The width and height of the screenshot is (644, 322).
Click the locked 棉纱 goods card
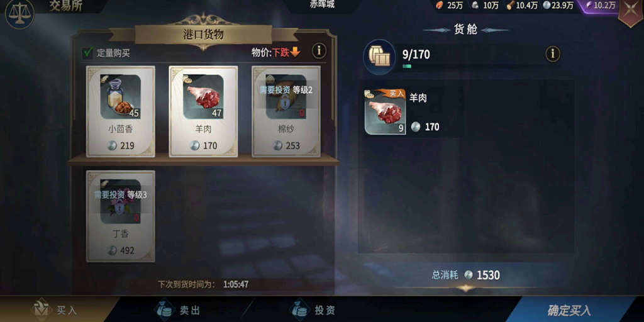286,111
